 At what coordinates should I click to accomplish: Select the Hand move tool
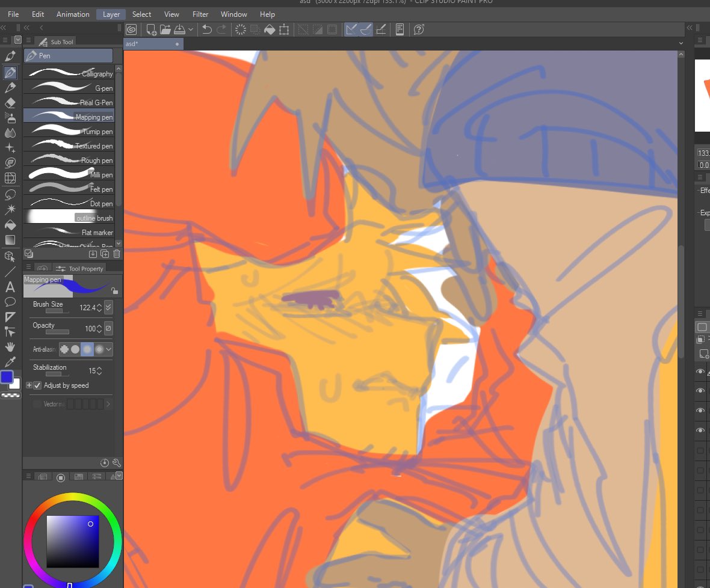click(x=10, y=347)
